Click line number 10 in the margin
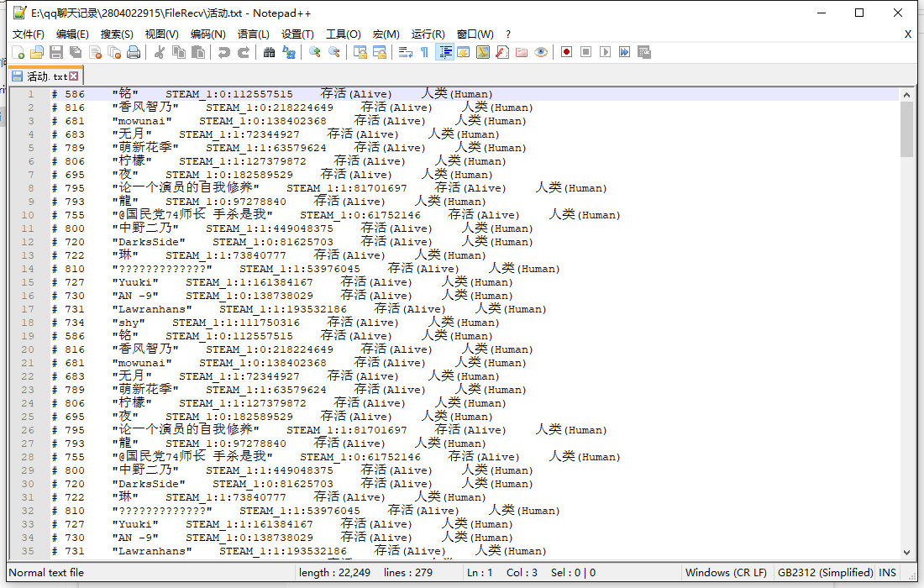924x588 pixels. [x=28, y=215]
